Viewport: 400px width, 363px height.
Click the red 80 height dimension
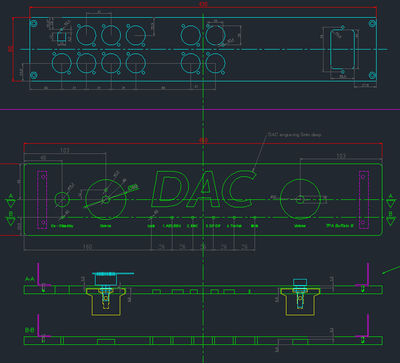10,49
